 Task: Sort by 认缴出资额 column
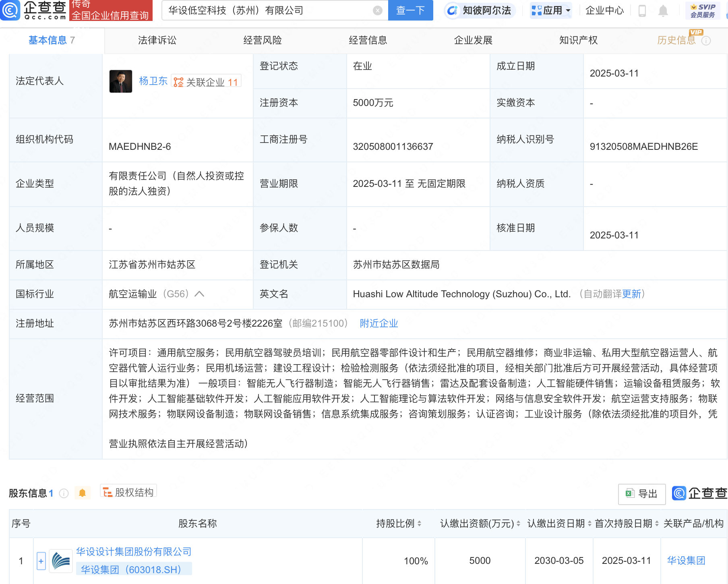(x=518, y=524)
